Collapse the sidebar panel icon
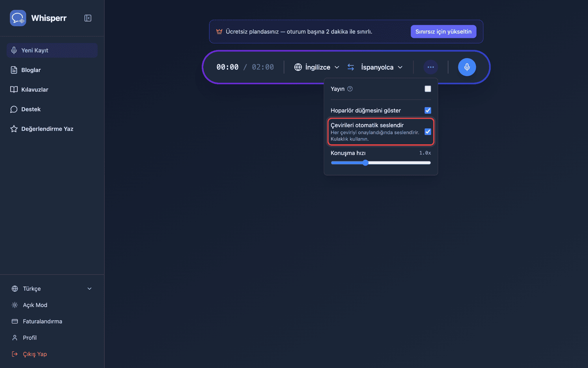The width and height of the screenshot is (588, 368). point(88,18)
